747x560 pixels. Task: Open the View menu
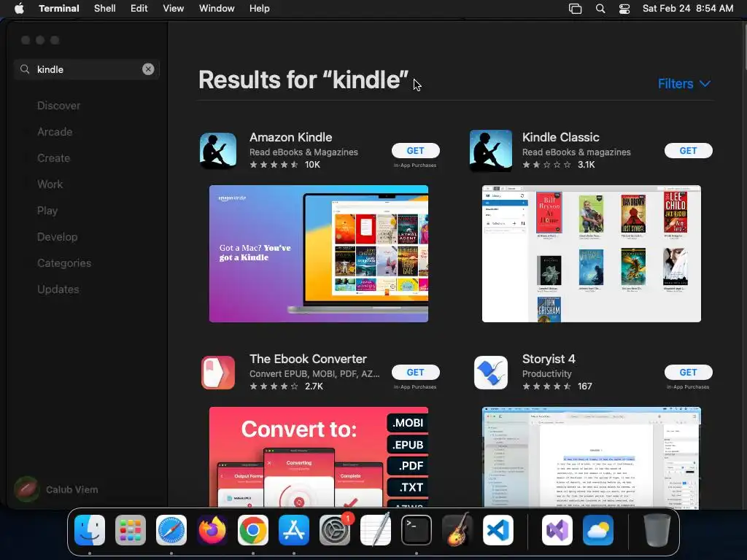[x=174, y=8]
